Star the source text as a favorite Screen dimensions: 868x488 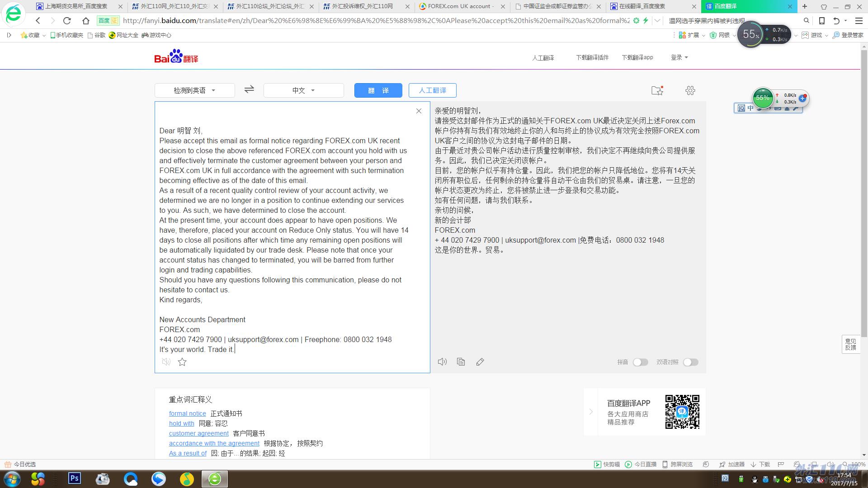tap(182, 361)
